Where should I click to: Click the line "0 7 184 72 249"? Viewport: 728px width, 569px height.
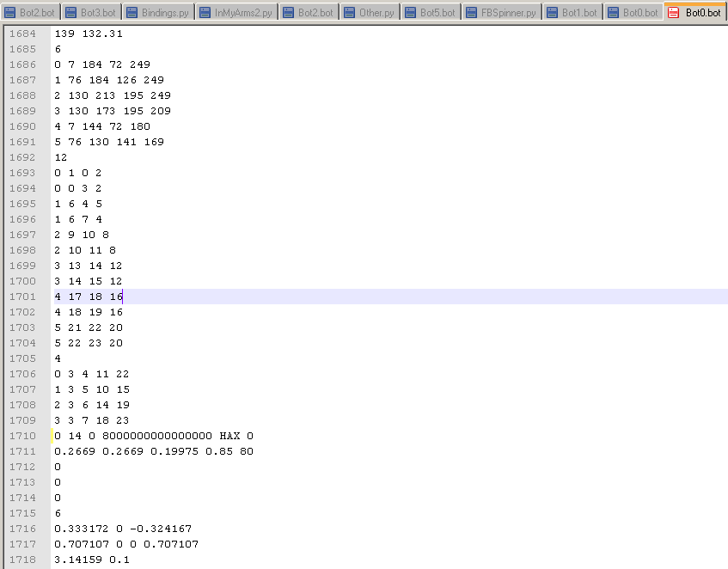click(x=102, y=64)
